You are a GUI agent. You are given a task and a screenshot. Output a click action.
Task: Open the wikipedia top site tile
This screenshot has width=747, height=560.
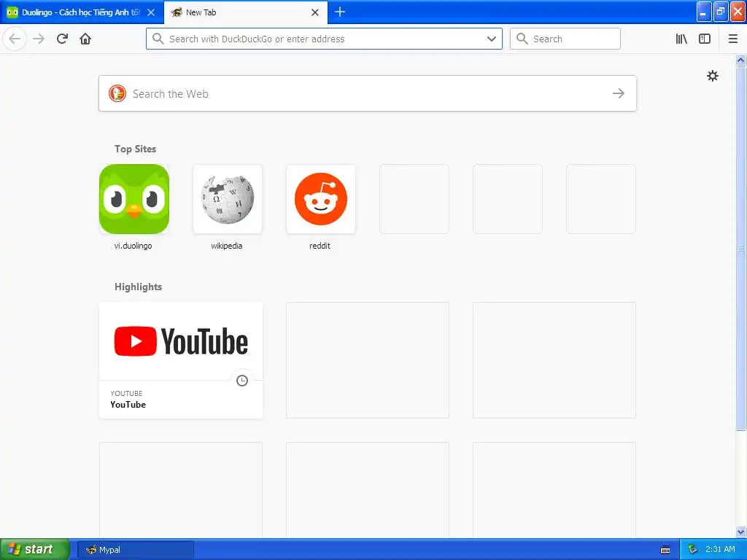228,199
